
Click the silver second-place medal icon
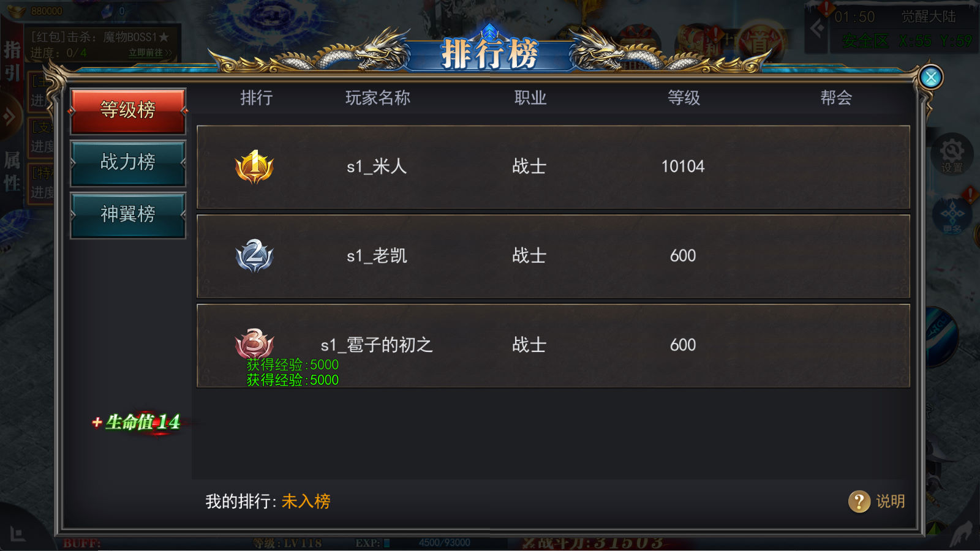click(x=254, y=256)
